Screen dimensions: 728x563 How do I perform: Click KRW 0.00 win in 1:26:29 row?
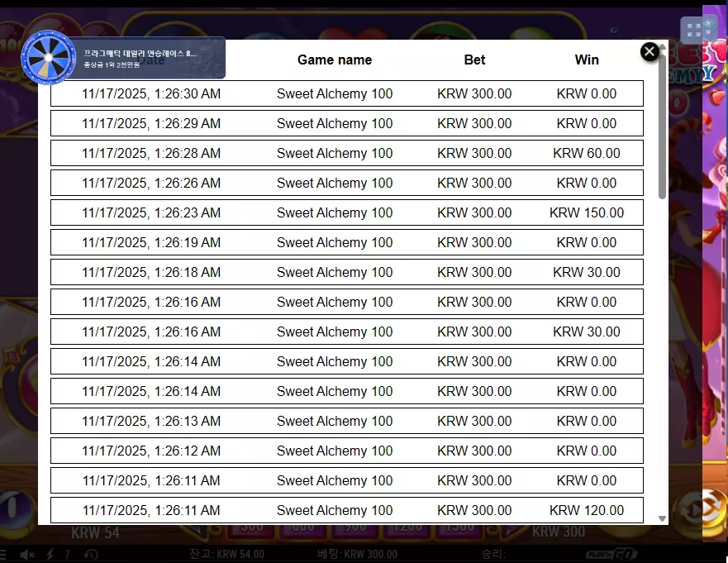pyautogui.click(x=587, y=123)
